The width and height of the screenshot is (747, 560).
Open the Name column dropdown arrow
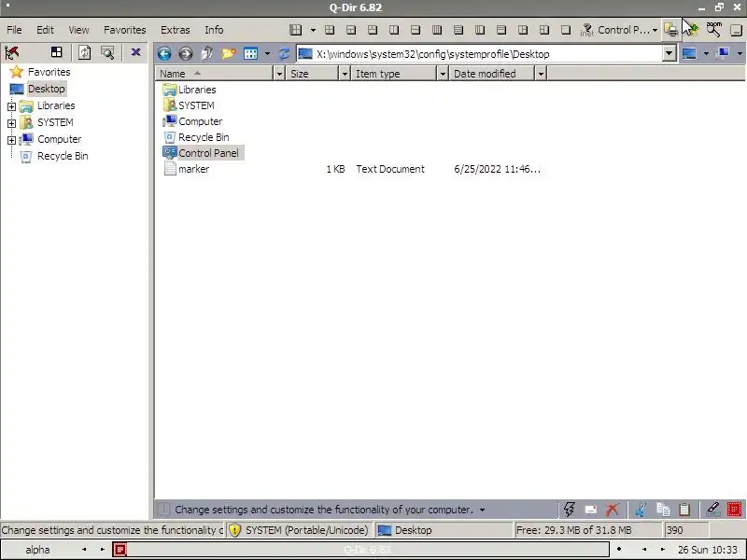(x=279, y=74)
